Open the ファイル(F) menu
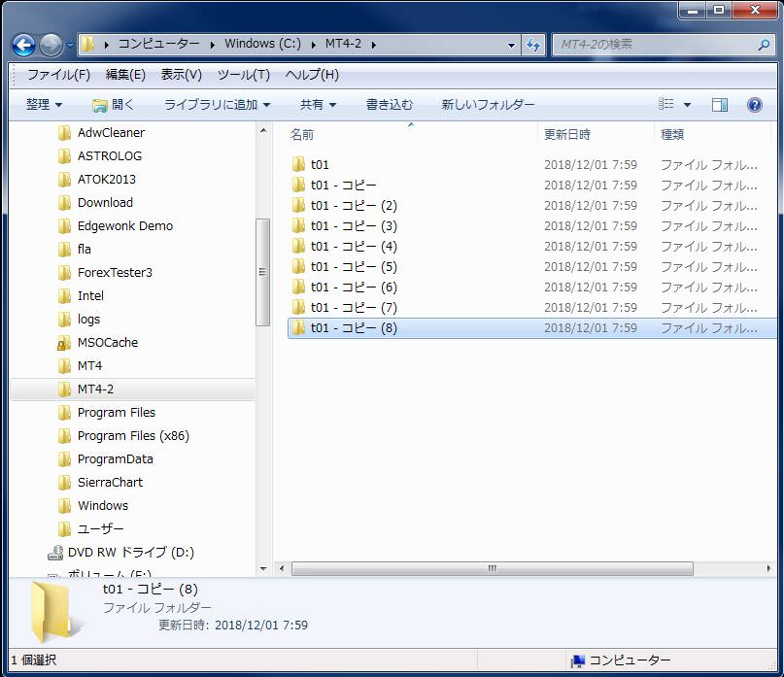The image size is (784, 677). pos(58,75)
